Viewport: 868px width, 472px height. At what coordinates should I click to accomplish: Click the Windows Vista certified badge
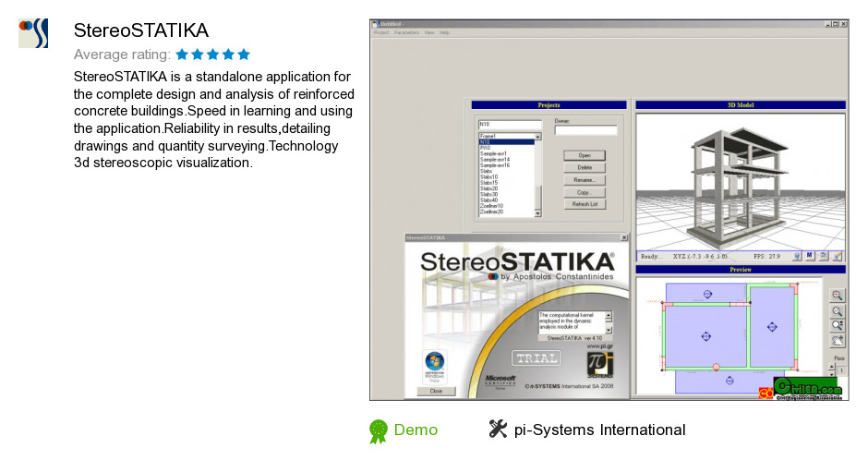[435, 366]
